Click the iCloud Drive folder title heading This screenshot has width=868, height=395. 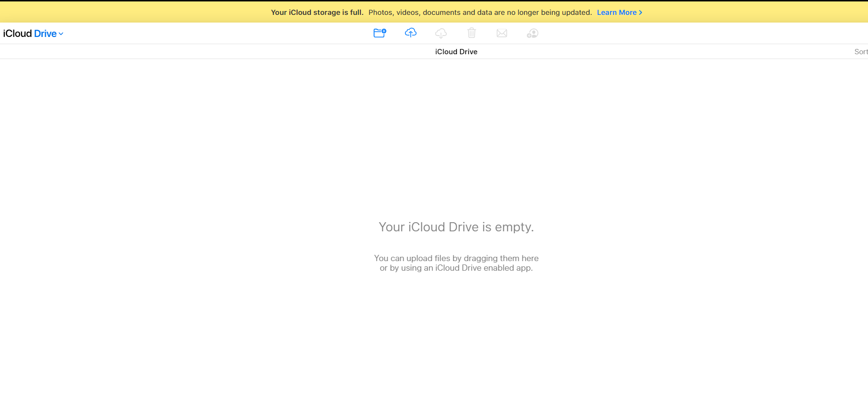pyautogui.click(x=456, y=52)
